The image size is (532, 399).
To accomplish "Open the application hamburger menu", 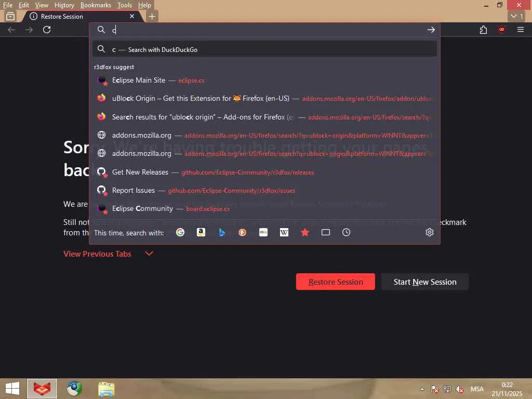I will tap(521, 30).
